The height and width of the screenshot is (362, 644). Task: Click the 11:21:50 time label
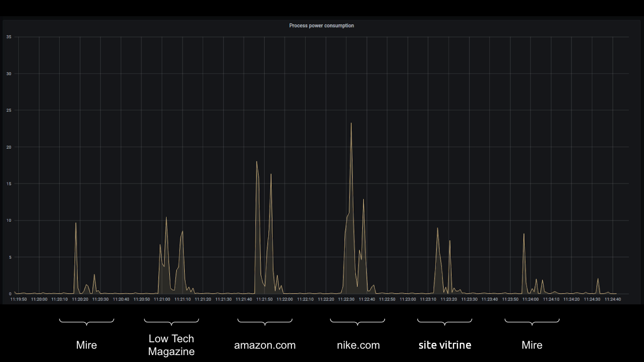tap(264, 299)
